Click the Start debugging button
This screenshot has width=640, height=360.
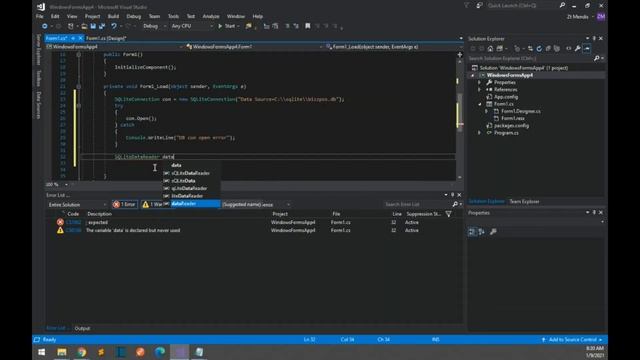click(x=227, y=26)
